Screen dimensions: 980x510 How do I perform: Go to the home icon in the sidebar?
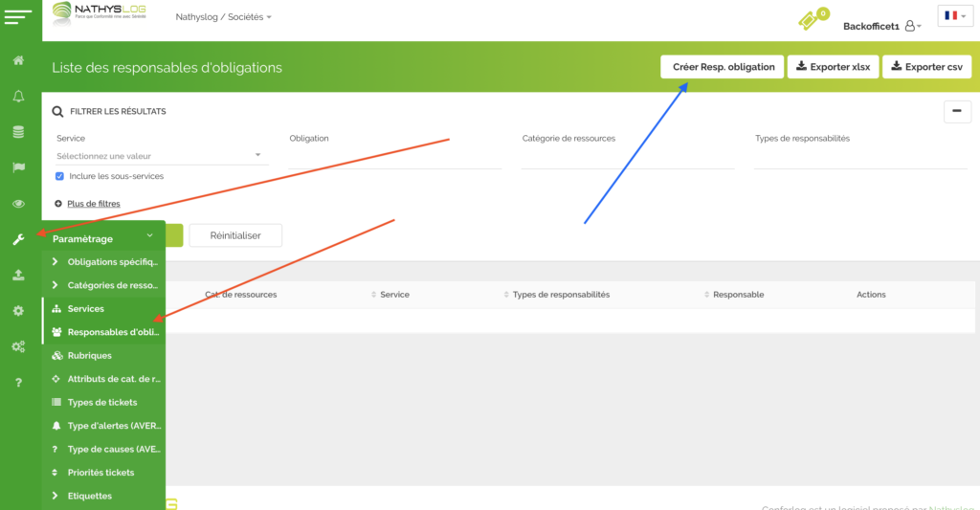[18, 60]
